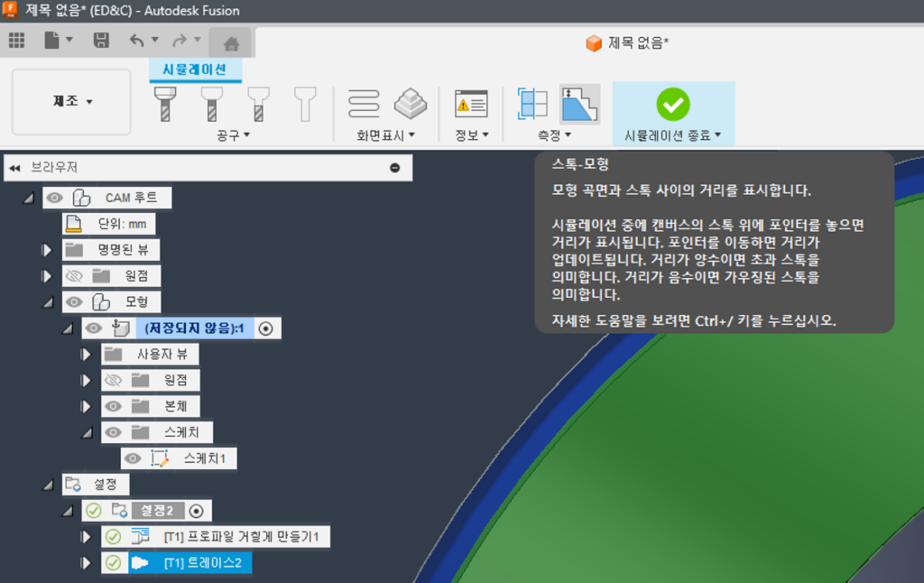Click the 제목 없음* document tab
Image resolution: width=924 pixels, height=583 pixels.
pyautogui.click(x=627, y=43)
